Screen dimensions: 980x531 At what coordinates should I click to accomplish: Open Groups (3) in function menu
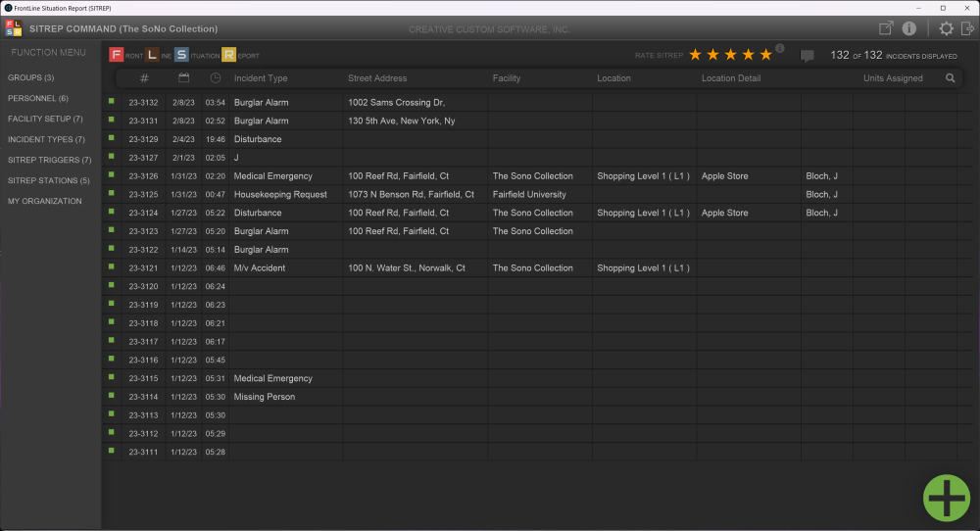click(x=31, y=77)
